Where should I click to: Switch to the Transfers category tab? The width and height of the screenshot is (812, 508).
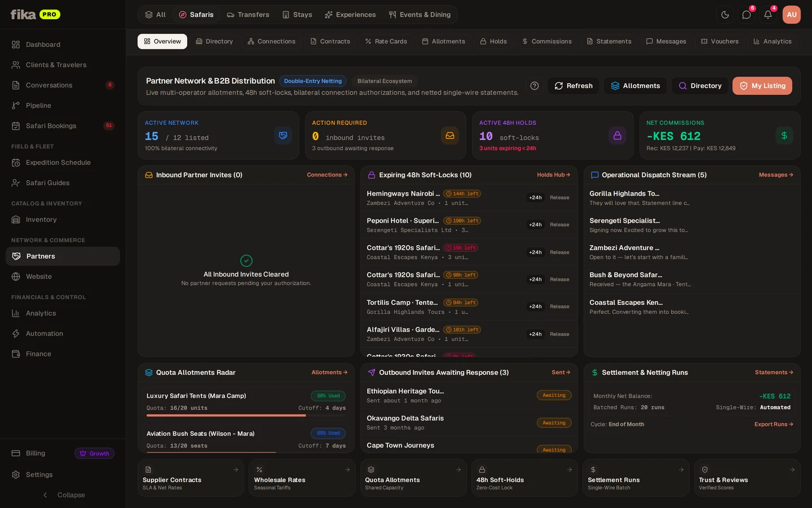tap(248, 15)
